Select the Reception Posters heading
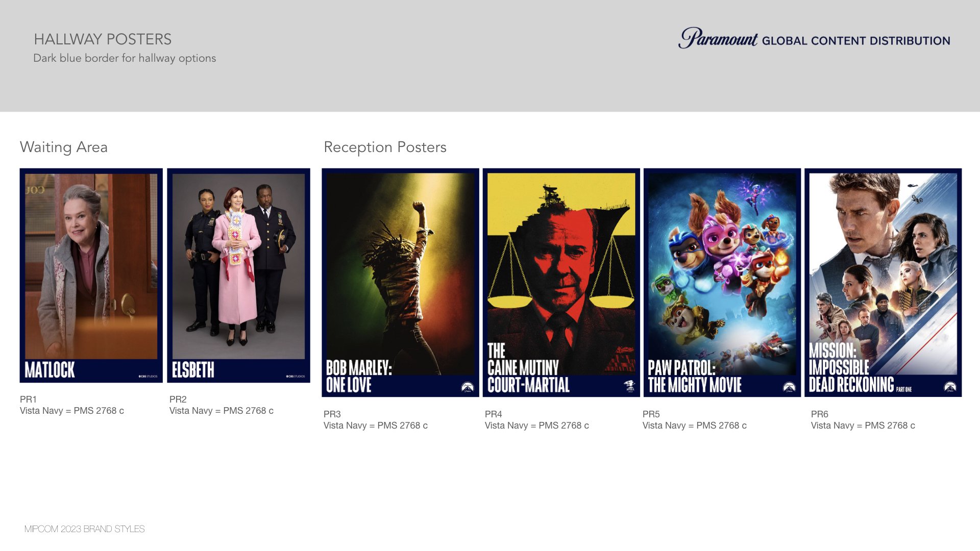This screenshot has width=980, height=551. tap(385, 147)
